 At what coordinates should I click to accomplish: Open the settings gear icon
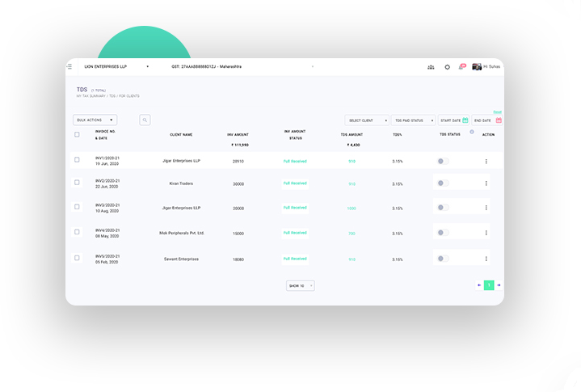(447, 67)
